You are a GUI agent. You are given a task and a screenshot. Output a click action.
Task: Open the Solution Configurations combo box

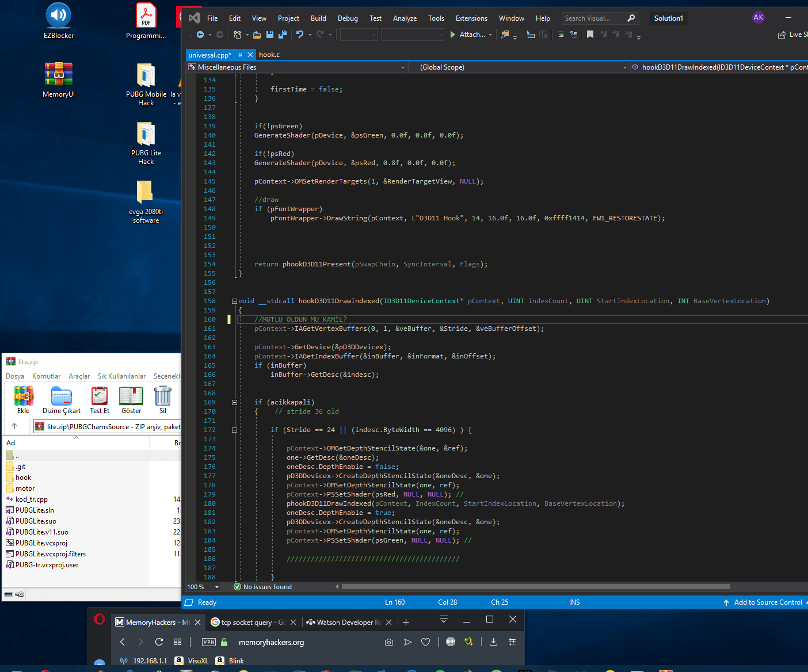click(359, 35)
